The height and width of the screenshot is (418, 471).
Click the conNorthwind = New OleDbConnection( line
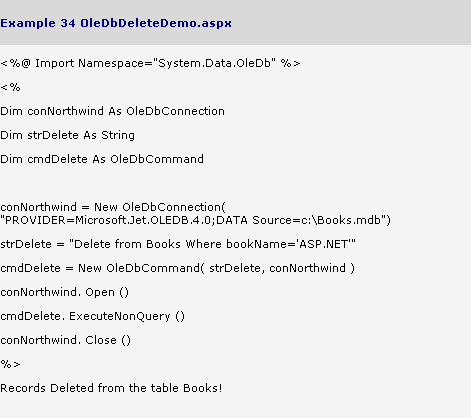113,207
